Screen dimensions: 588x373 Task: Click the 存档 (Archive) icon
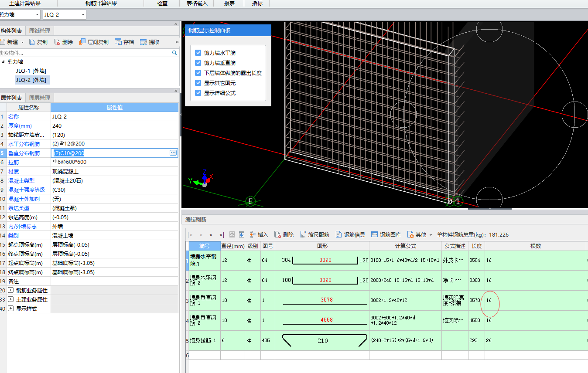click(118, 42)
